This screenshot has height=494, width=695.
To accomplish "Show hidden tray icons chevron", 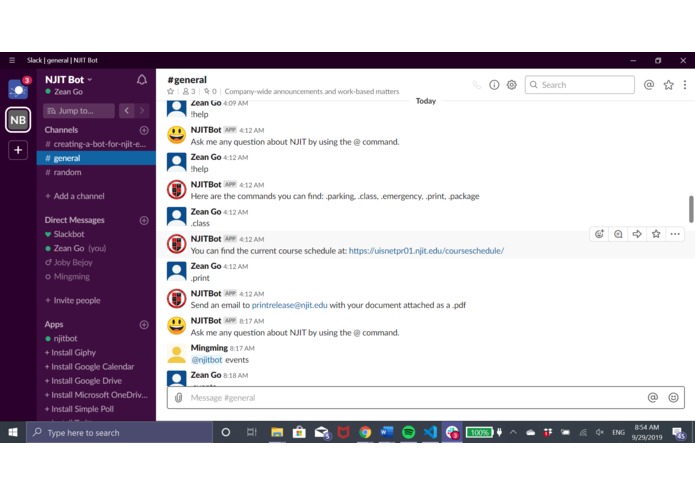I will 513,432.
